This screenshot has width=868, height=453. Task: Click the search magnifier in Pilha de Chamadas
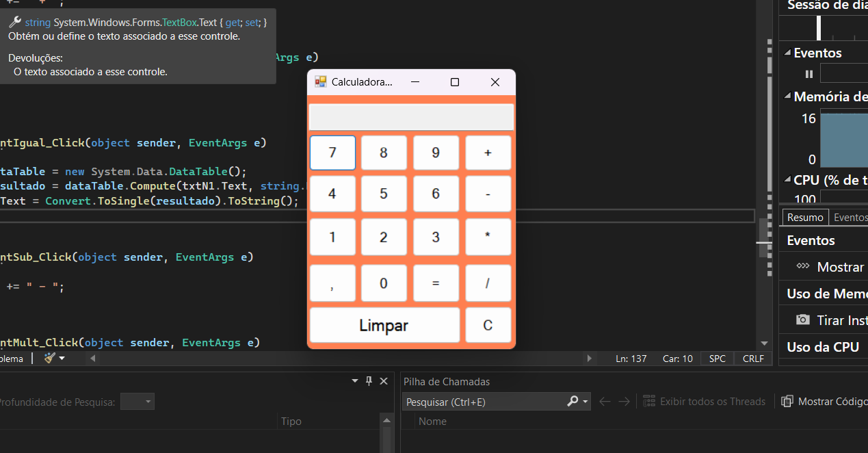click(573, 402)
